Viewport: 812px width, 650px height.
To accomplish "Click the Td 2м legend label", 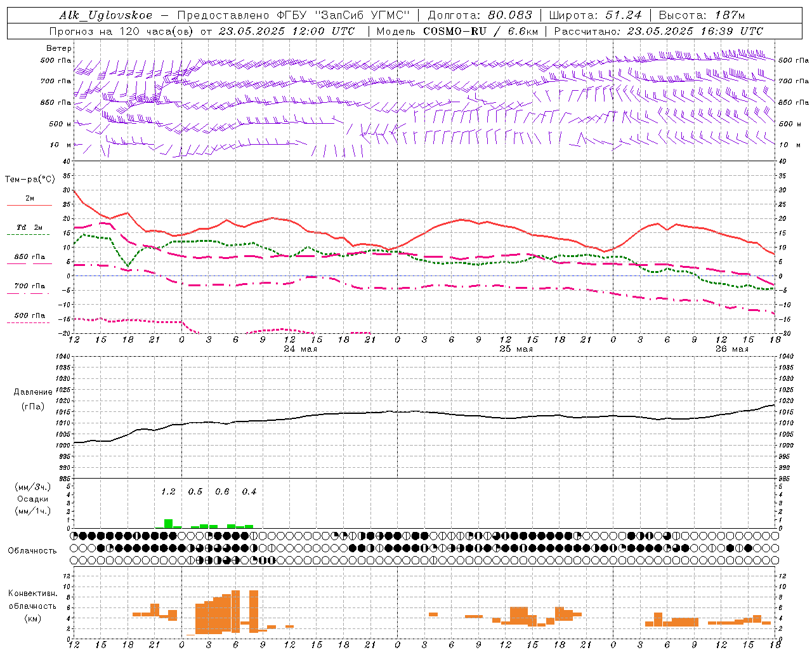I will 30,227.
